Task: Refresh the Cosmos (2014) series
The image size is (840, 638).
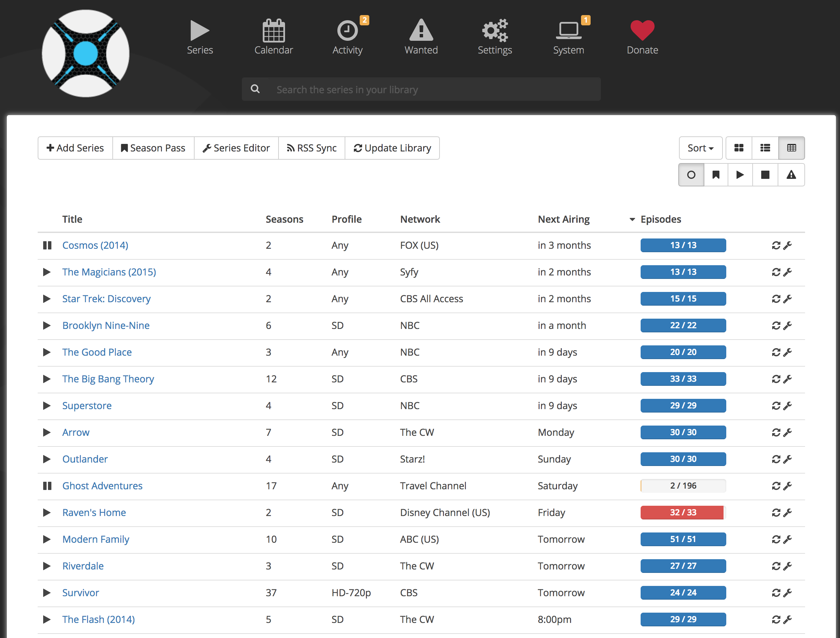Action: [776, 245]
